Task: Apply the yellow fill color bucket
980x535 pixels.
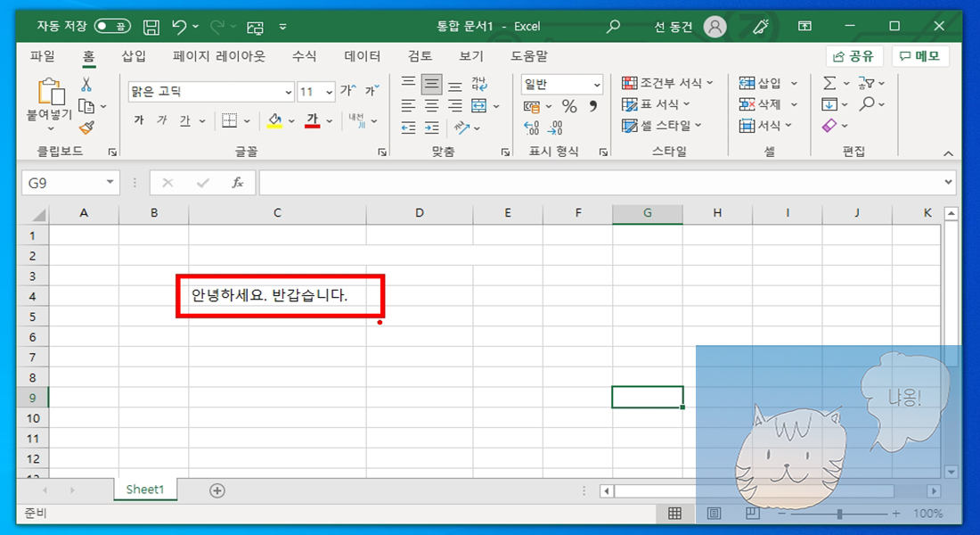Action: 274,120
